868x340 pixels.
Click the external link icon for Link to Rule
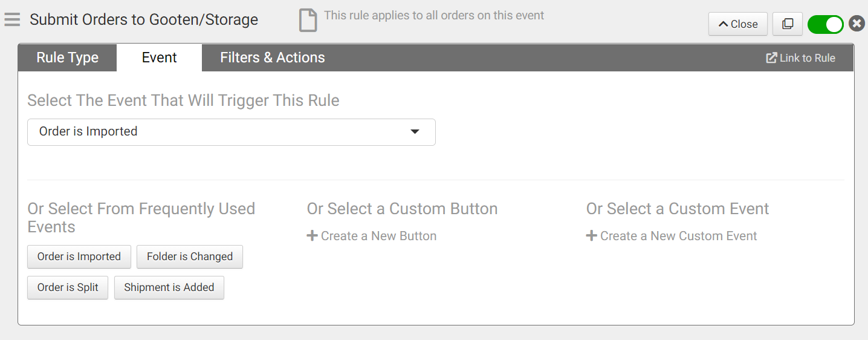[x=771, y=58]
